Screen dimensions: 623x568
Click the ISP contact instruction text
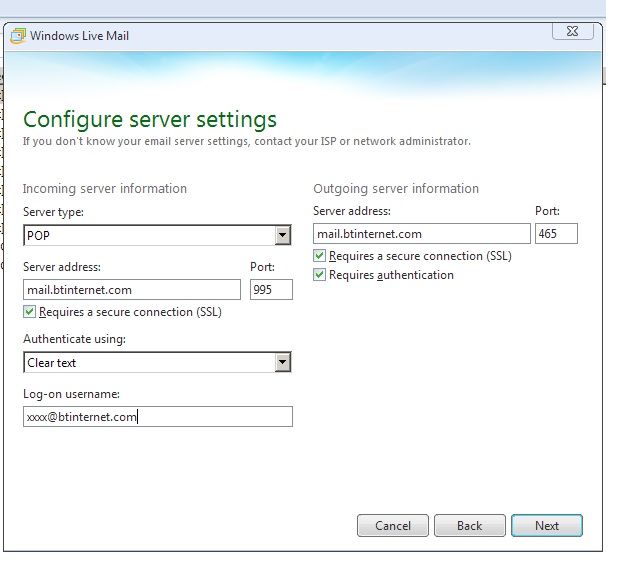point(247,141)
